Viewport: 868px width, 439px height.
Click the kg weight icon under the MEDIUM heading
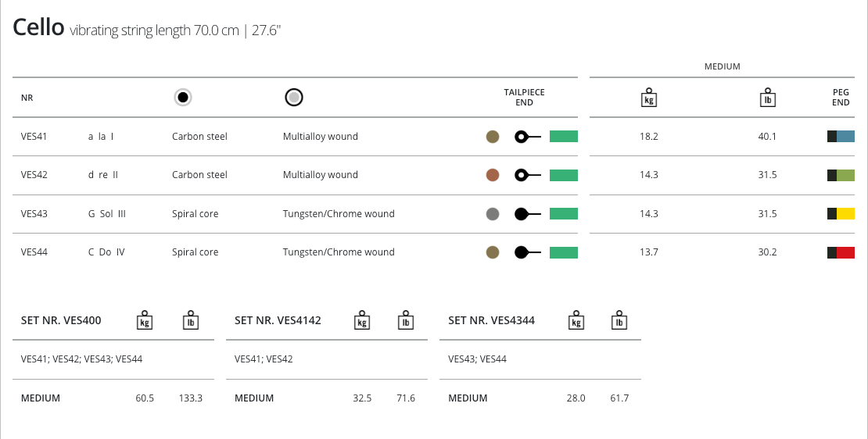click(x=648, y=98)
